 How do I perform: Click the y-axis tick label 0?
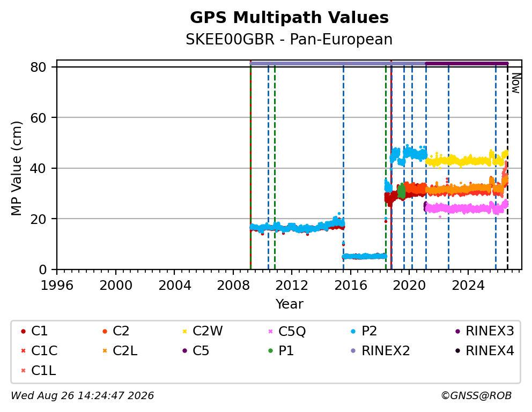click(x=42, y=269)
